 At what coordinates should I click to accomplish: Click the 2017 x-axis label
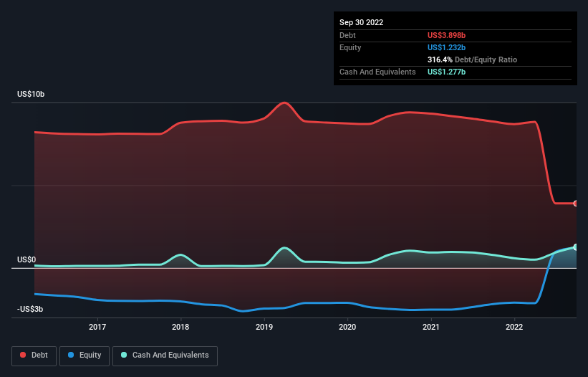tap(97, 327)
